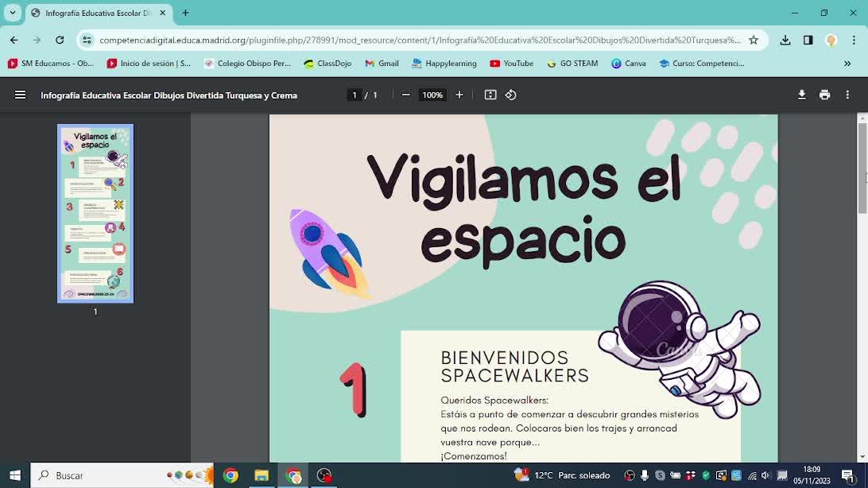Viewport: 868px width, 488px height.
Task: Open Canva bookmark
Action: click(628, 64)
